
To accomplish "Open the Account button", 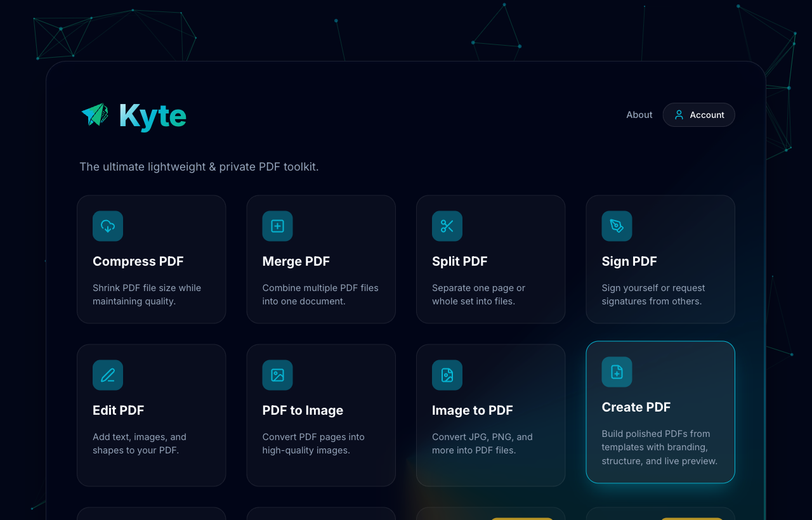I will pyautogui.click(x=699, y=115).
